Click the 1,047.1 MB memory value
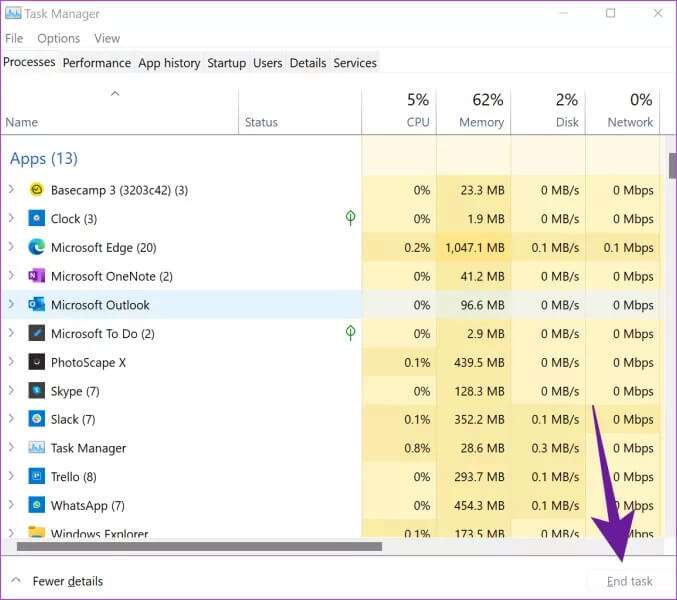The image size is (677, 600). coord(475,247)
